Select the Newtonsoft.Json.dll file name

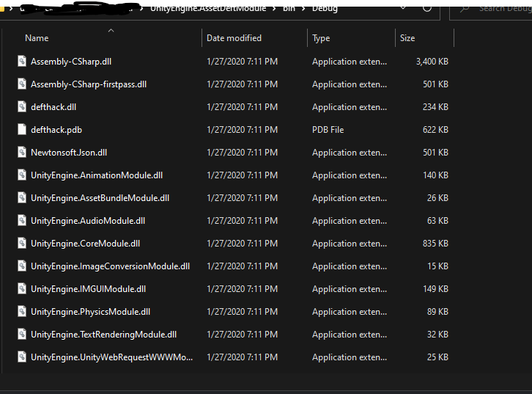point(69,153)
